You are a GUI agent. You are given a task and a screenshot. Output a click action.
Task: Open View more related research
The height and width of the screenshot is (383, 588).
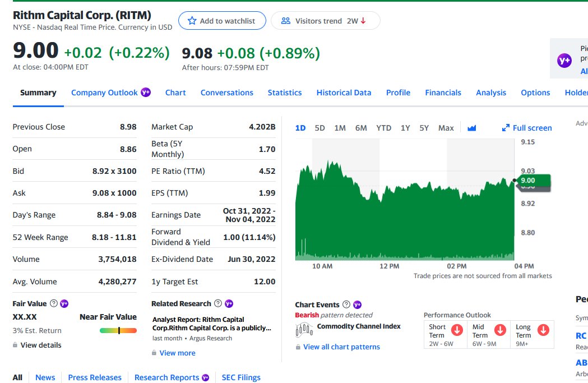[x=177, y=353]
